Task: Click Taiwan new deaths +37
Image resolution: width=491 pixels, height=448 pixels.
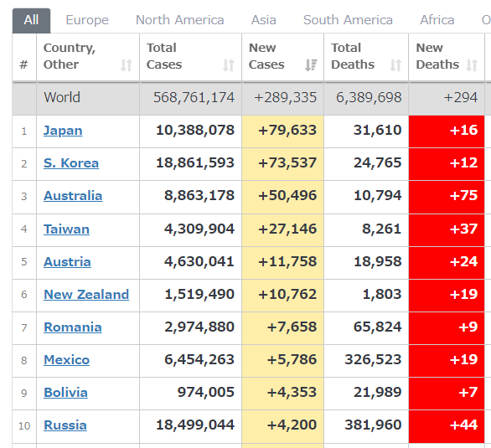Action: pyautogui.click(x=463, y=229)
